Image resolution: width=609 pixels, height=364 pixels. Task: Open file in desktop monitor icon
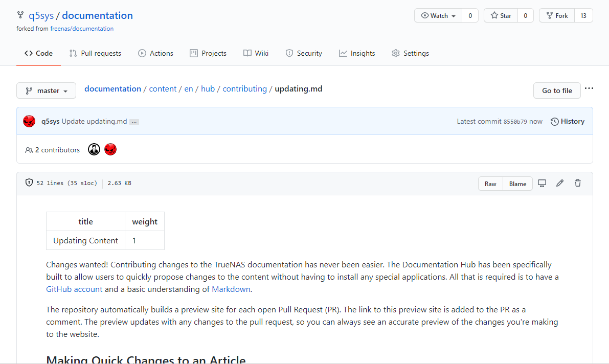[x=542, y=183]
